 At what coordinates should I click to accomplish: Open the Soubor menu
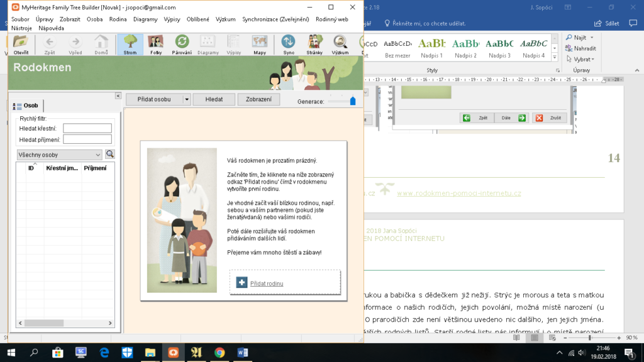click(x=20, y=19)
